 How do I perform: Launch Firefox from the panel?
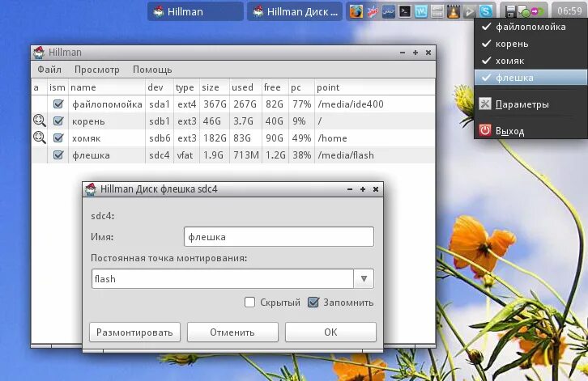tap(356, 11)
